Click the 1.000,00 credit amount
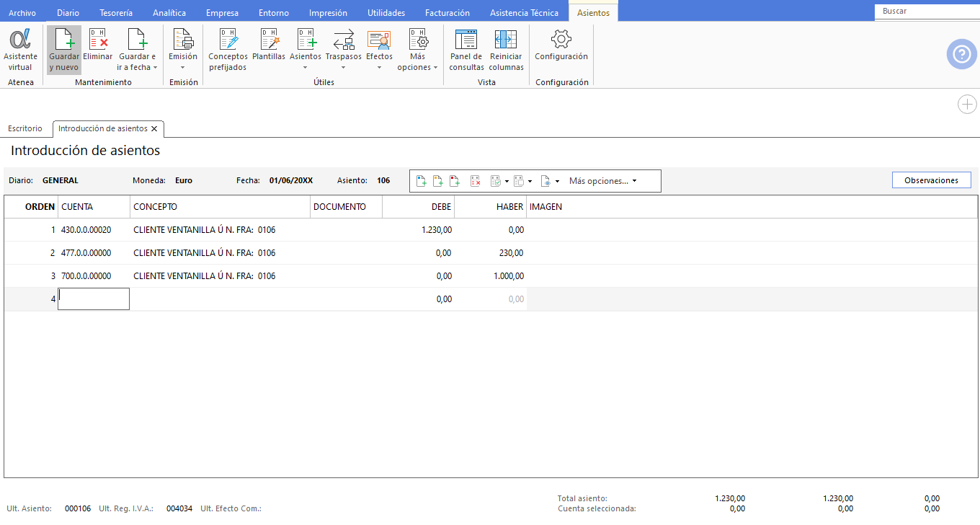 [x=509, y=276]
